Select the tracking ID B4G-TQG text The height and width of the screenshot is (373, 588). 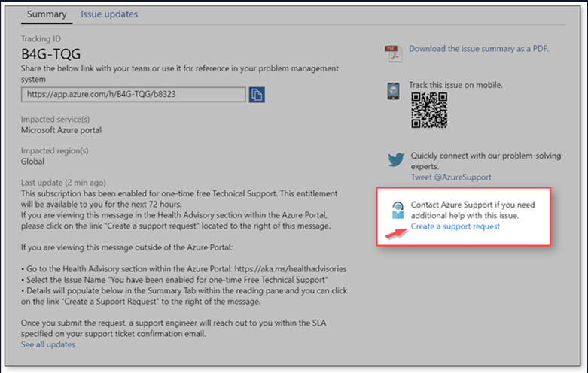[50, 54]
